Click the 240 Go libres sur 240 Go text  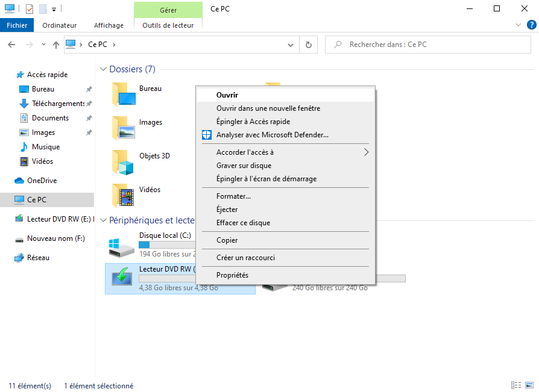point(330,288)
